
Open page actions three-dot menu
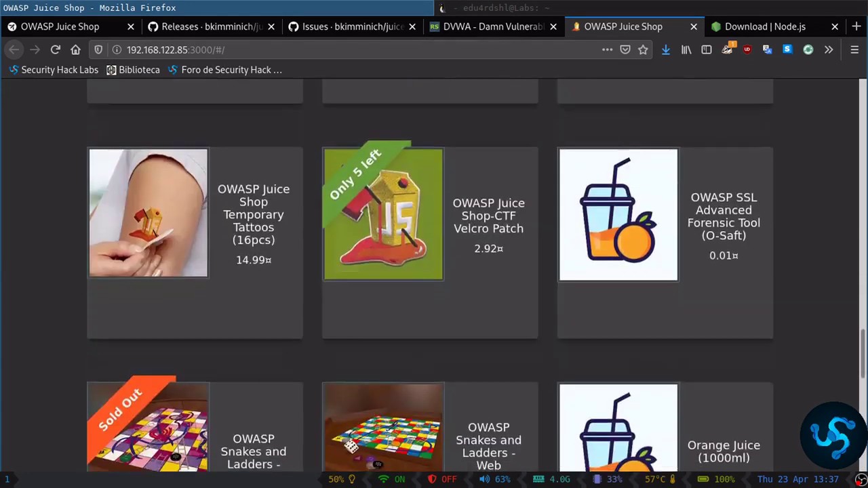coord(607,49)
